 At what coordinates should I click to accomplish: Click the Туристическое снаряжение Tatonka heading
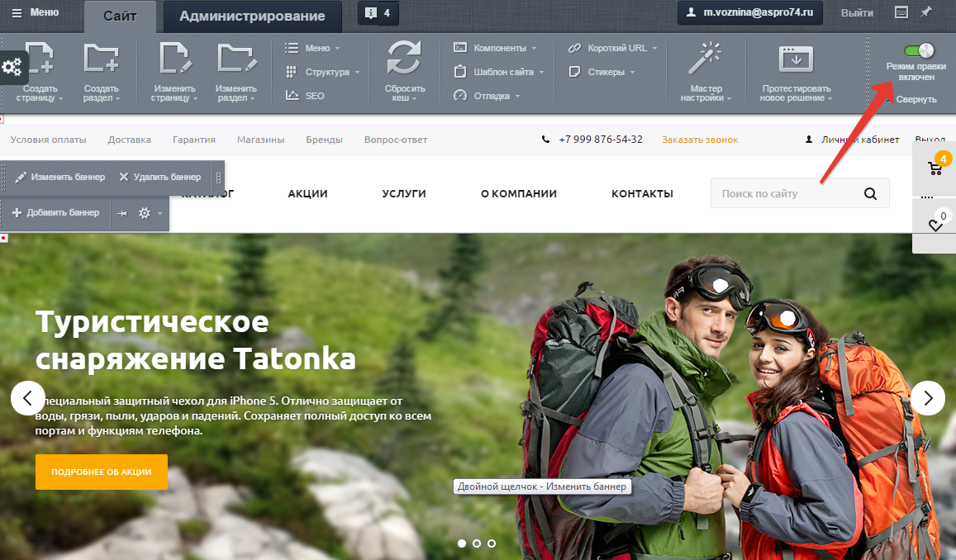[x=195, y=340]
